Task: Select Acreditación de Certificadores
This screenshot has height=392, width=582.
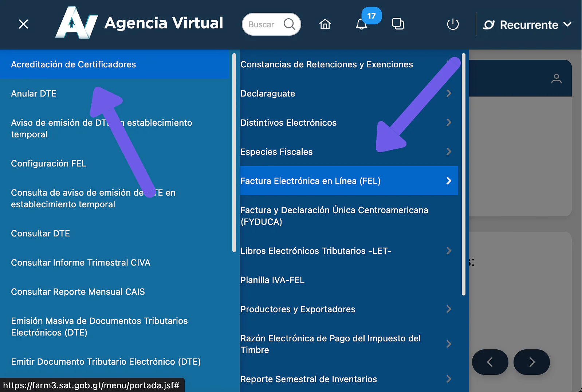Action: coord(114,64)
